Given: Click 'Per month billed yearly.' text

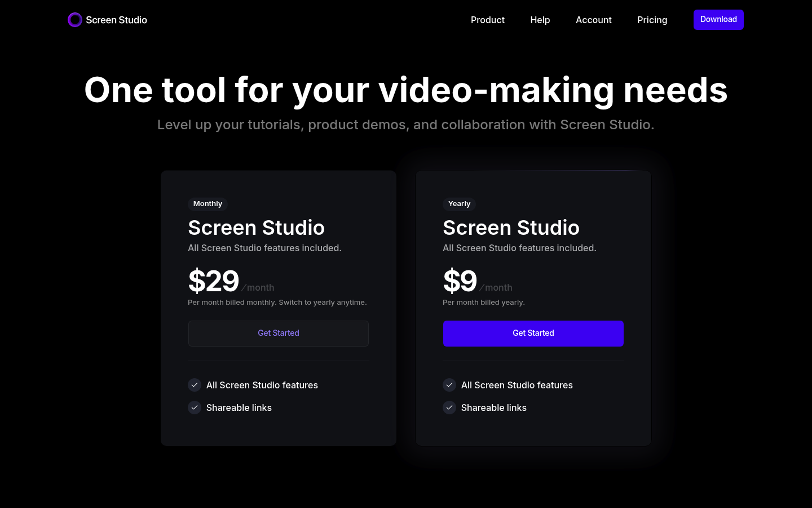Looking at the screenshot, I should [x=484, y=303].
